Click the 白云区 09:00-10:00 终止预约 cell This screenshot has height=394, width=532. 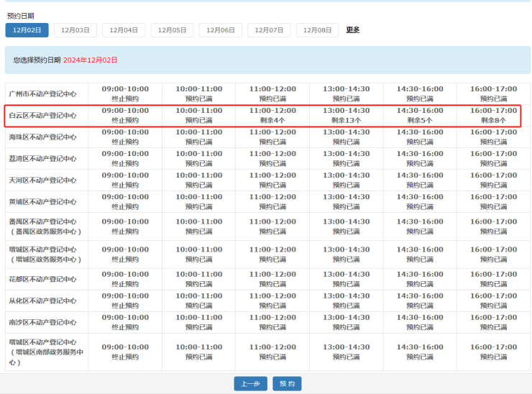pyautogui.click(x=125, y=115)
